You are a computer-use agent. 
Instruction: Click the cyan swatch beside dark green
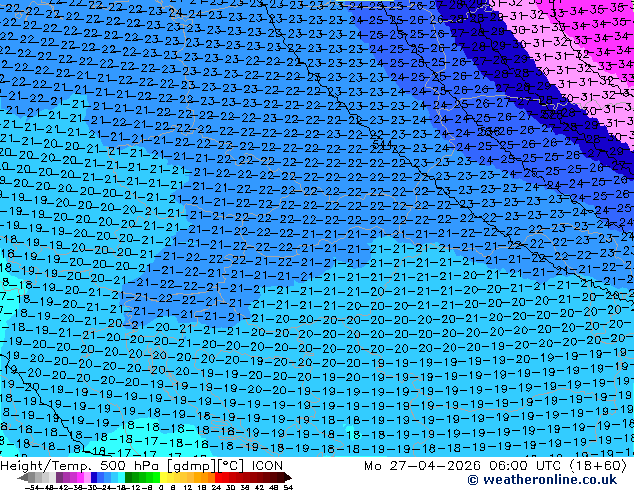121,477
